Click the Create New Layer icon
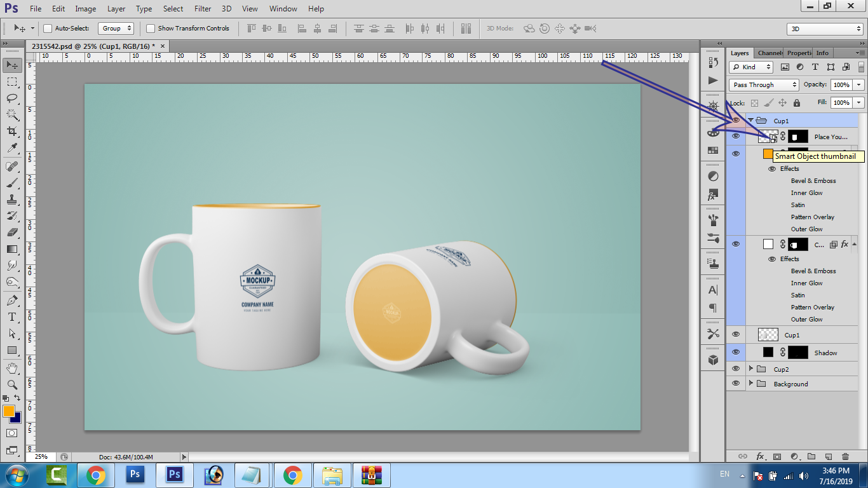 [x=828, y=456]
